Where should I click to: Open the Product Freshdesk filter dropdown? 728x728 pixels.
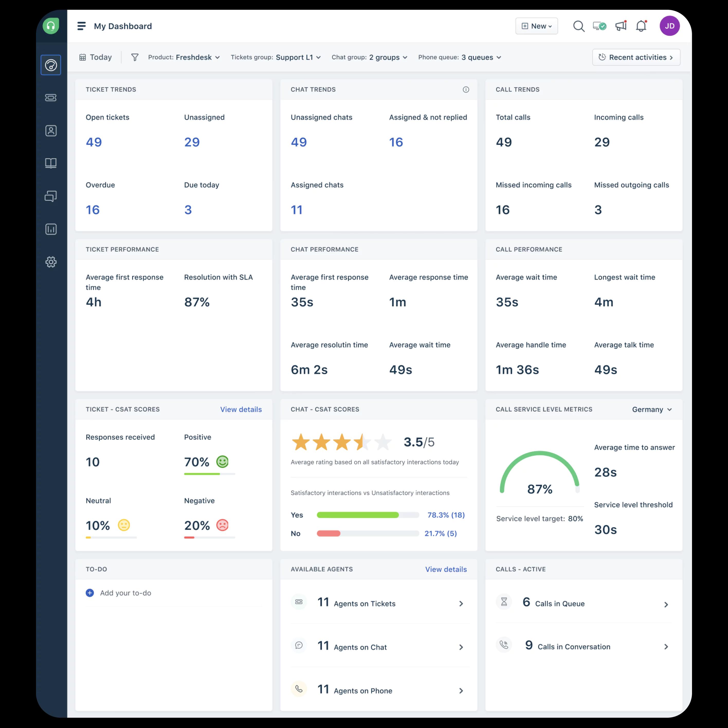(184, 57)
